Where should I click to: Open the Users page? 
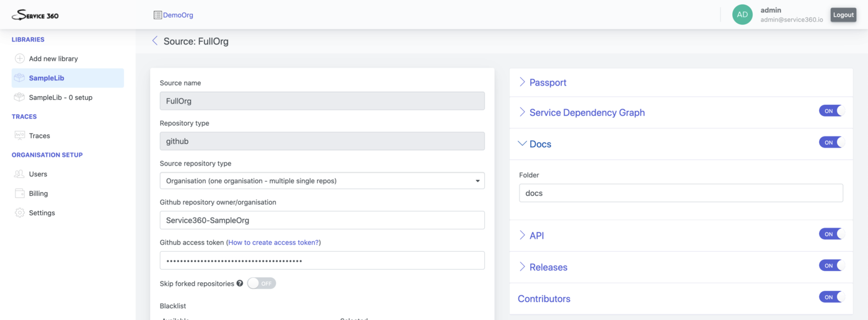[x=38, y=174]
